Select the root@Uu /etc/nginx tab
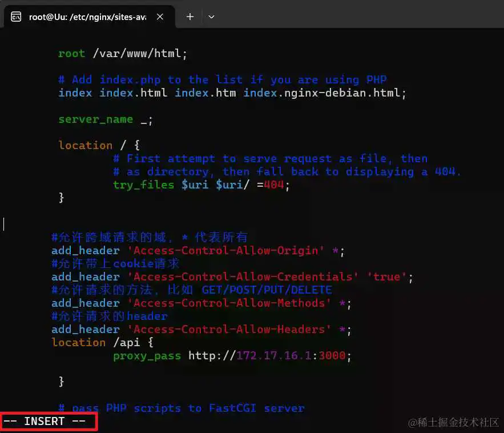This screenshot has height=433, width=504. click(87, 17)
